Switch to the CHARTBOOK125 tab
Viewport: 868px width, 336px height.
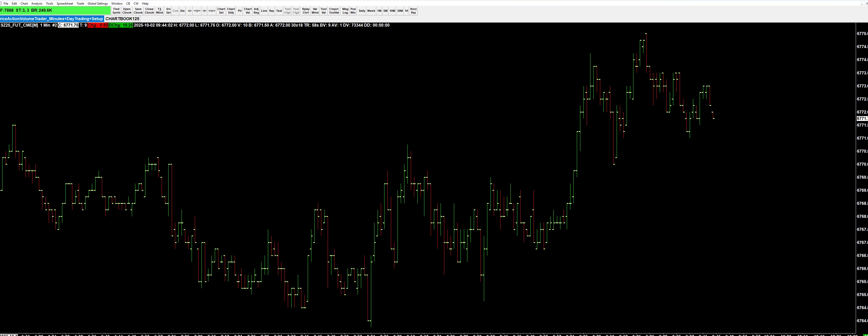(x=122, y=19)
